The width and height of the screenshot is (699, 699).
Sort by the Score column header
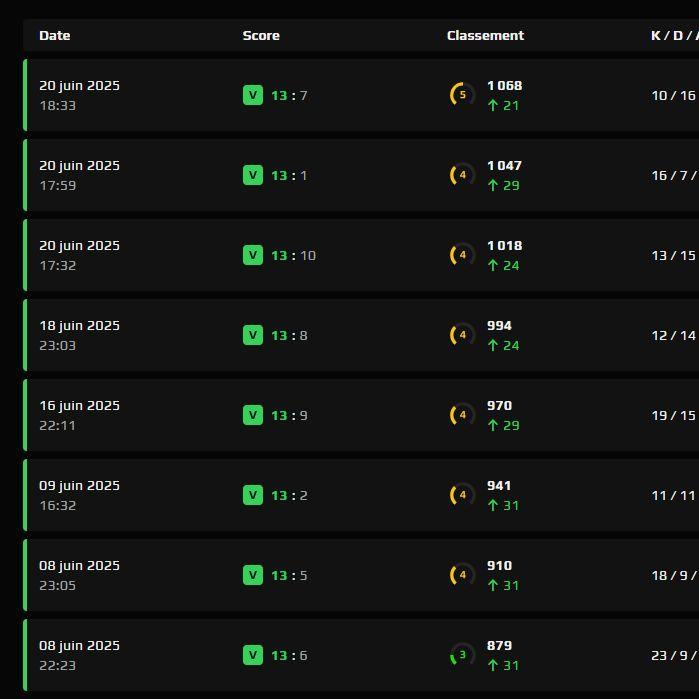click(x=261, y=35)
